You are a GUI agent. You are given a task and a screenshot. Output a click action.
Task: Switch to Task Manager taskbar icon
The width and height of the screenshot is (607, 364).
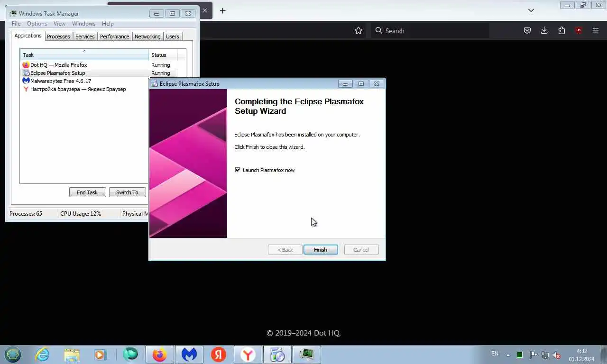[307, 355]
